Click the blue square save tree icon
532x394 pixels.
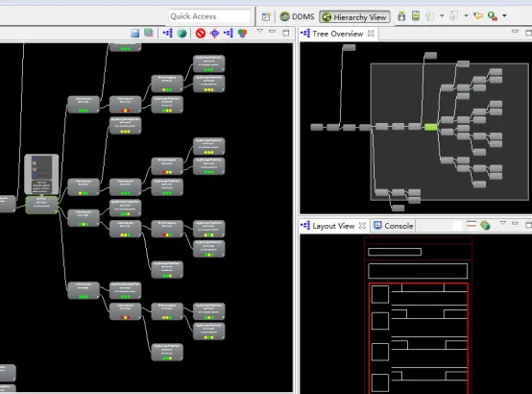point(135,33)
